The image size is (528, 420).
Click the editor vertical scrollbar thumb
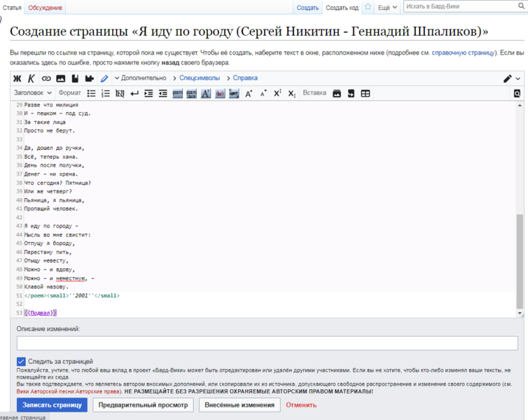tap(520, 261)
